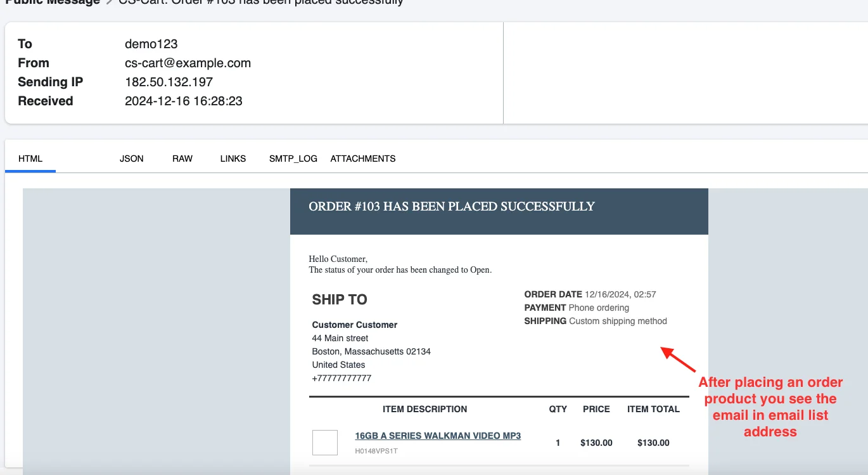The width and height of the screenshot is (868, 475).
Task: Click the received timestamp 2024-12-16 16:28:23
Action: [x=184, y=101]
